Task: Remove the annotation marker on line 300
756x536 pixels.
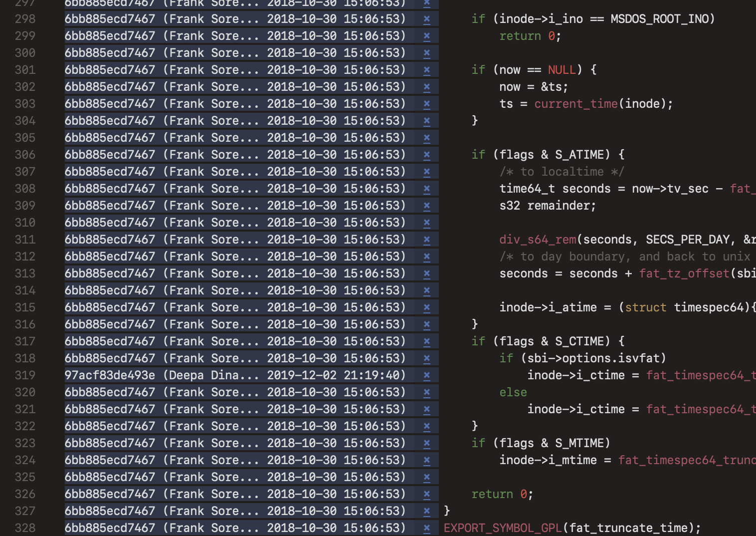Action: [x=426, y=52]
